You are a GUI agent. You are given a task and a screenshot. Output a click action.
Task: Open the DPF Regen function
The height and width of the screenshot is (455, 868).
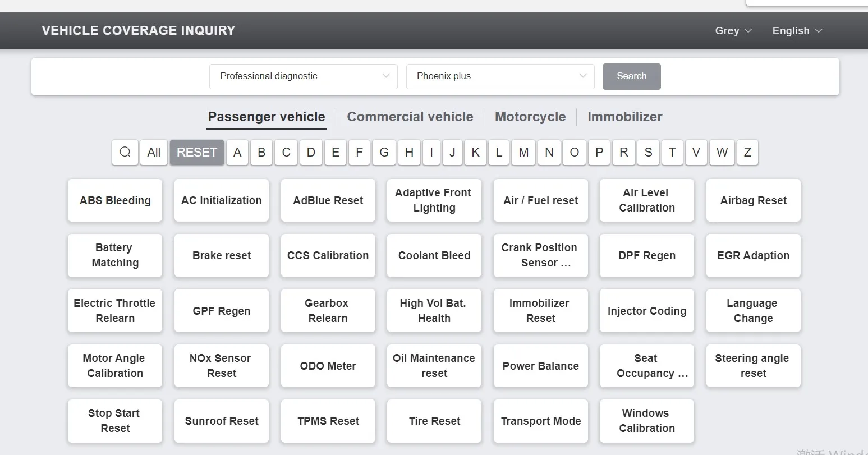click(647, 255)
